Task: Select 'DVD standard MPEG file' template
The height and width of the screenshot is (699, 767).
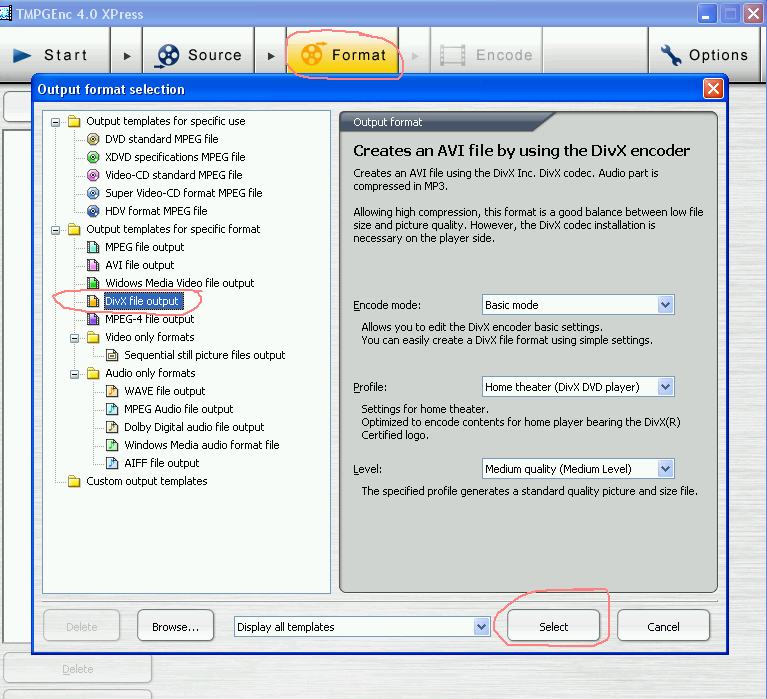Action: click(161, 139)
